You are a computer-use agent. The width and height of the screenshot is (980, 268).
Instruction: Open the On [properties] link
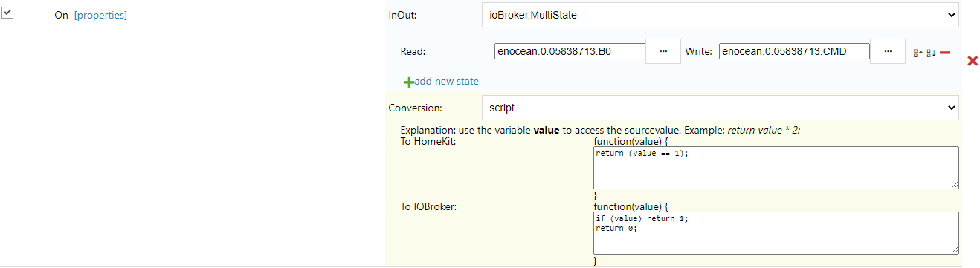[x=100, y=15]
